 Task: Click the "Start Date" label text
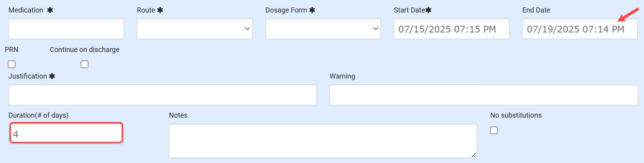409,10
